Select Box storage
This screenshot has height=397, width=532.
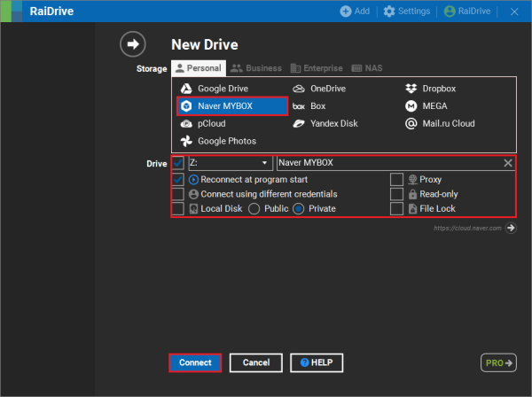[x=309, y=106]
